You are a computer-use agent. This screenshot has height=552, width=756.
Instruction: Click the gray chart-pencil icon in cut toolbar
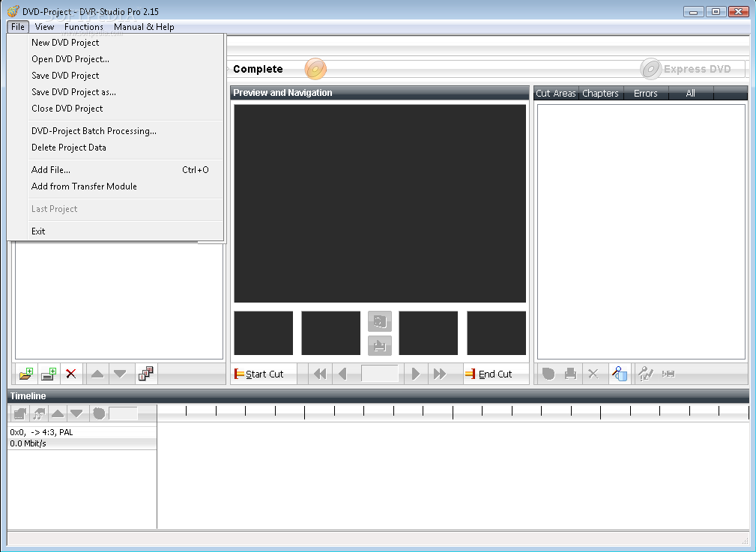coord(645,374)
